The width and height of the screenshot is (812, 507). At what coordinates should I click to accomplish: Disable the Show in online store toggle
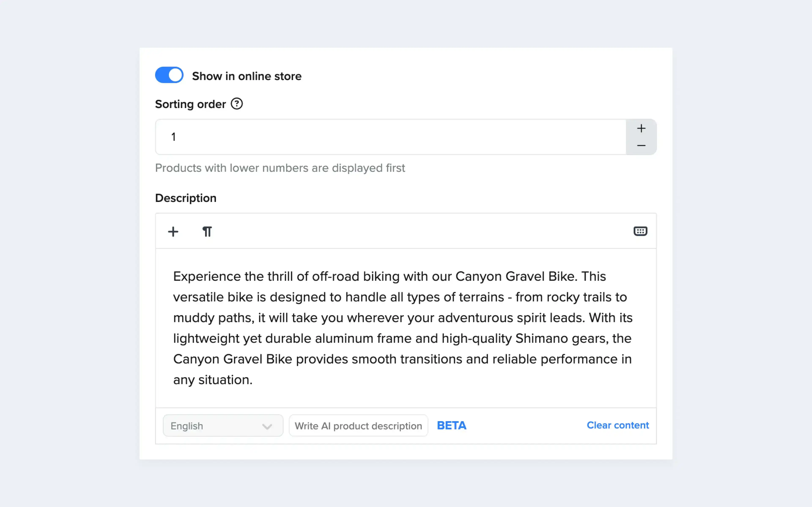pos(169,75)
